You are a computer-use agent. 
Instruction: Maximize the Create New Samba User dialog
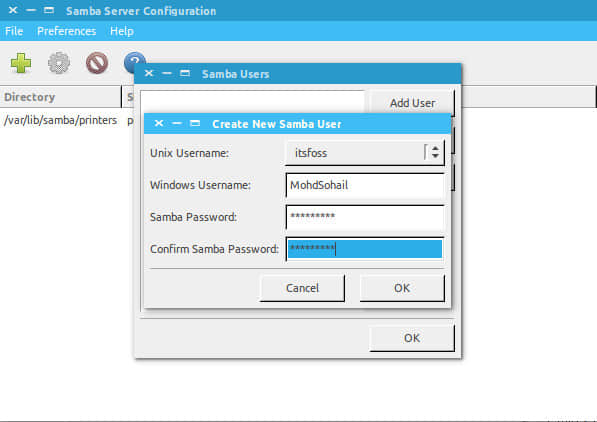(195, 123)
